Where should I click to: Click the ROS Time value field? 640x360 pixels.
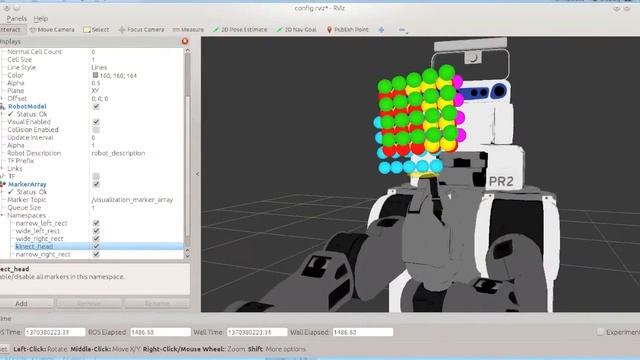55,332
